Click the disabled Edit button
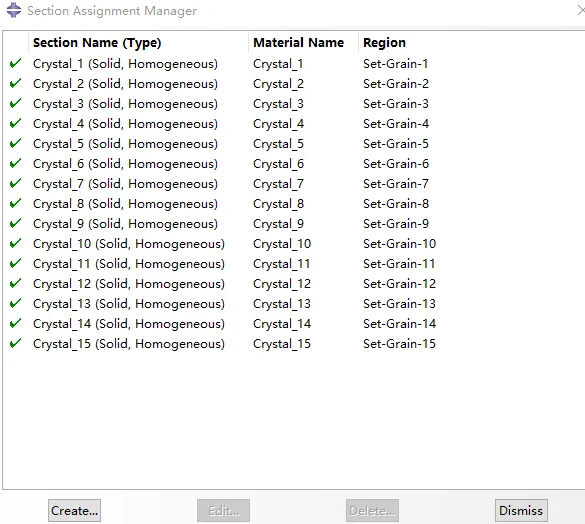The image size is (585, 524). [223, 510]
